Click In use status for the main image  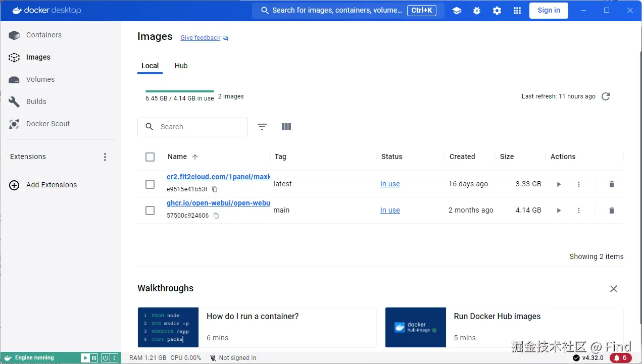click(x=390, y=211)
